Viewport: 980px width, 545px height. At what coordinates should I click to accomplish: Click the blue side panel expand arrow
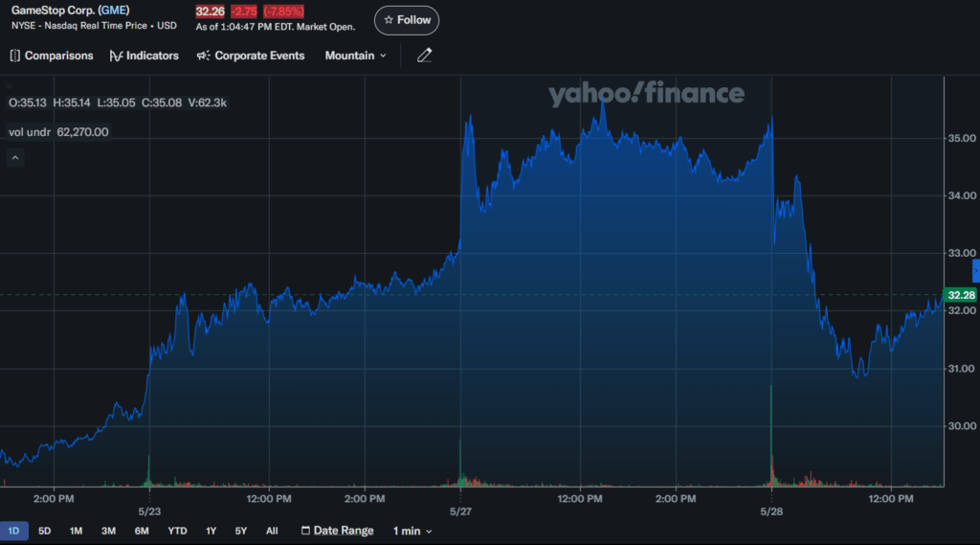coord(975,271)
